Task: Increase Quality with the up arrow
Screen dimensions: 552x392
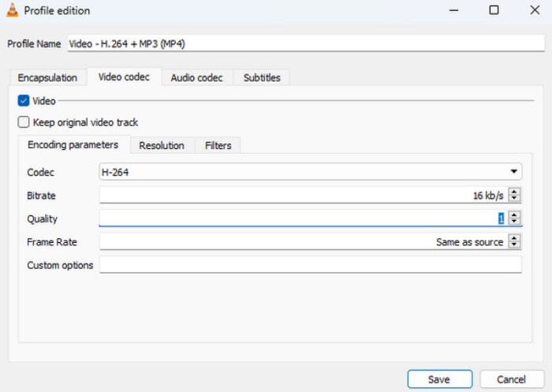Action: (x=514, y=215)
